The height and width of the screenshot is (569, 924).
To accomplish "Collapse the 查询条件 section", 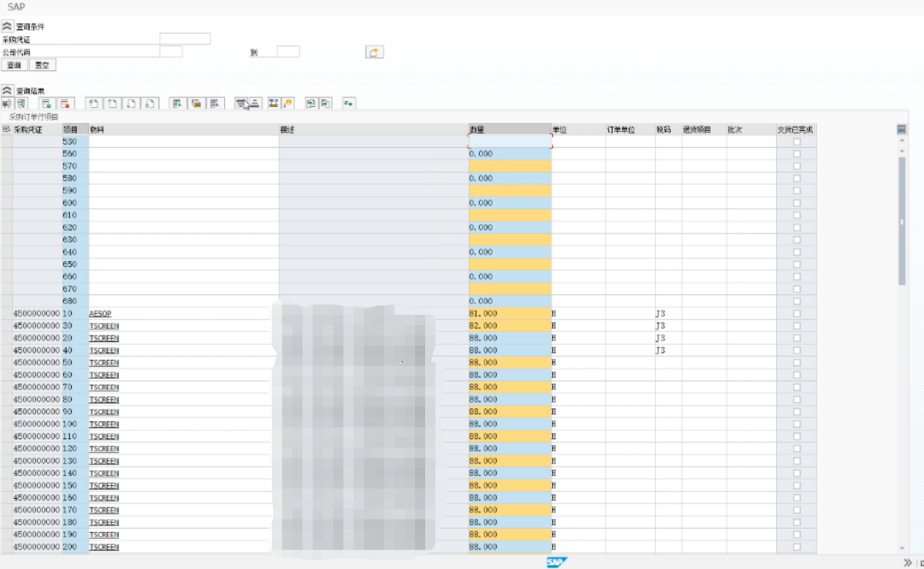I will [x=7, y=27].
